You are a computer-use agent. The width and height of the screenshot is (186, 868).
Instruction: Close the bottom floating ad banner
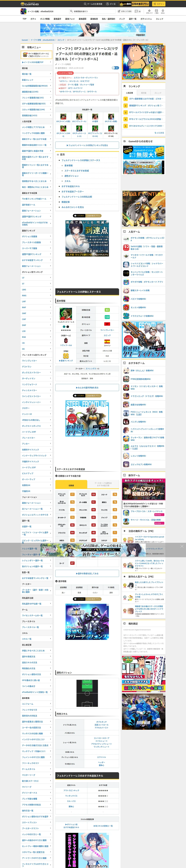[x=182, y=546]
